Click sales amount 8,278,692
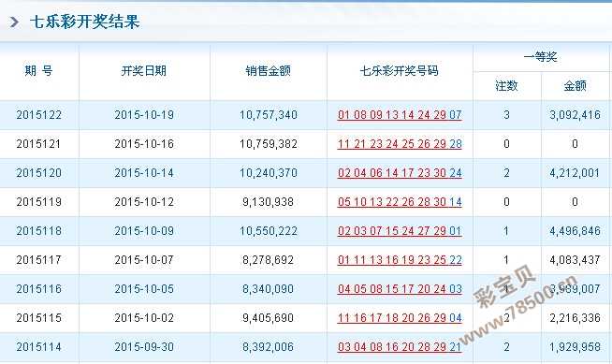This screenshot has height=364, width=612. [269, 260]
